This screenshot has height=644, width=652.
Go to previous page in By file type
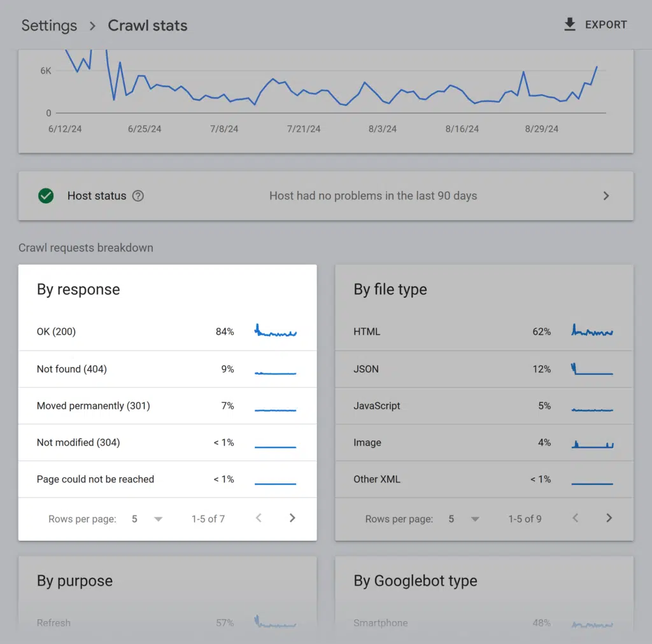click(576, 518)
